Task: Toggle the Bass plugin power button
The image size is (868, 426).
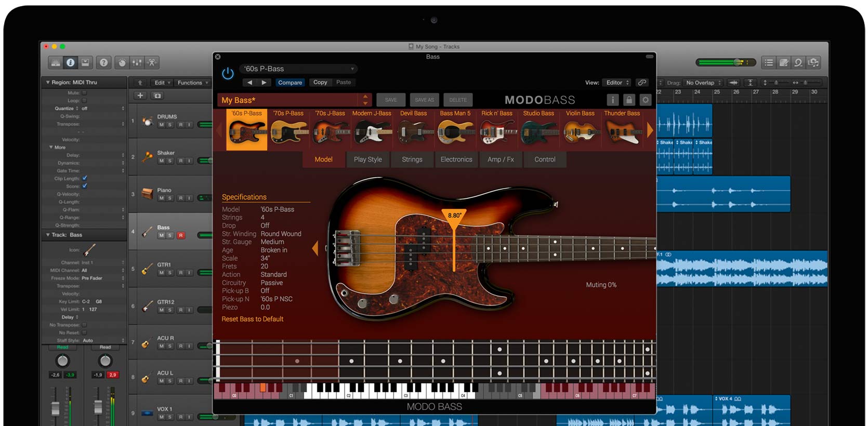Action: (228, 74)
